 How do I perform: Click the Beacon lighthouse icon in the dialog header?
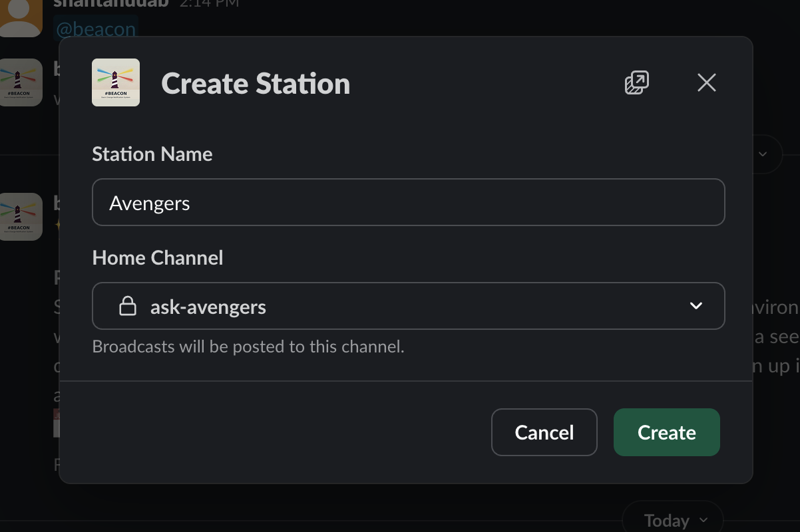tap(116, 82)
